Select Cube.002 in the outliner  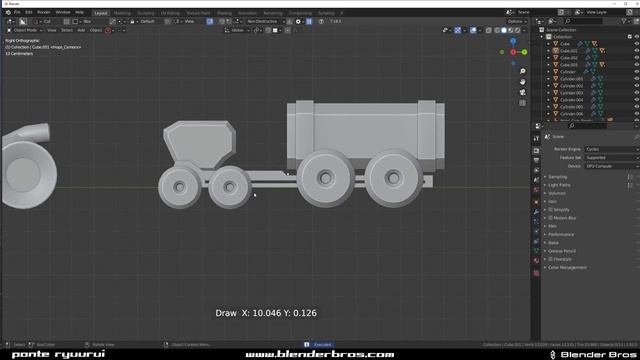(x=569, y=58)
